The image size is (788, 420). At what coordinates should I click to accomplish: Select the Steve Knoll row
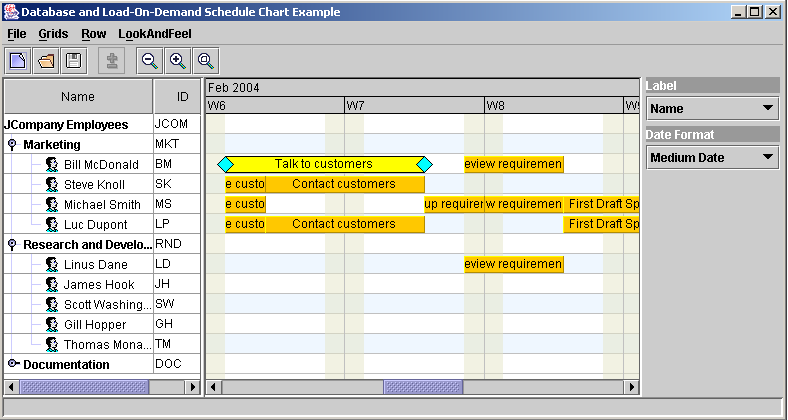[94, 185]
